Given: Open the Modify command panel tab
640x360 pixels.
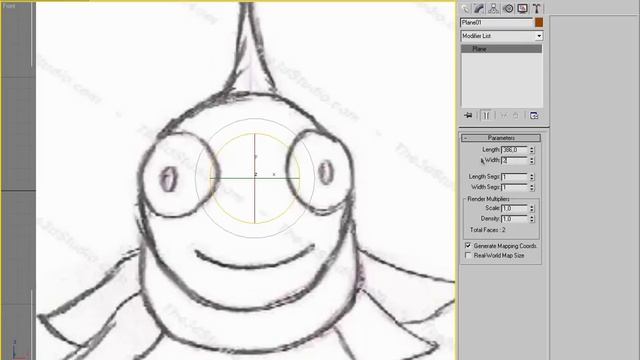Looking at the screenshot, I should [479, 8].
